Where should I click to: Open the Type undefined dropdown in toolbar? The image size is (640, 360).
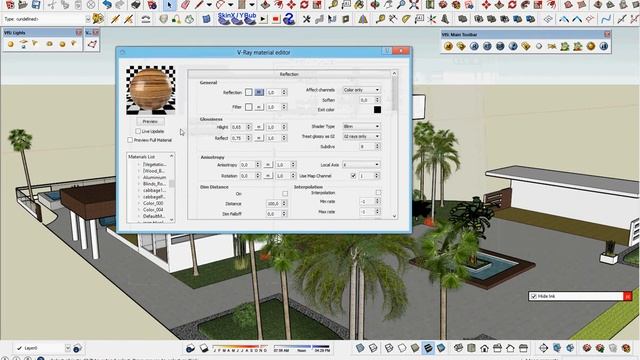point(88,19)
